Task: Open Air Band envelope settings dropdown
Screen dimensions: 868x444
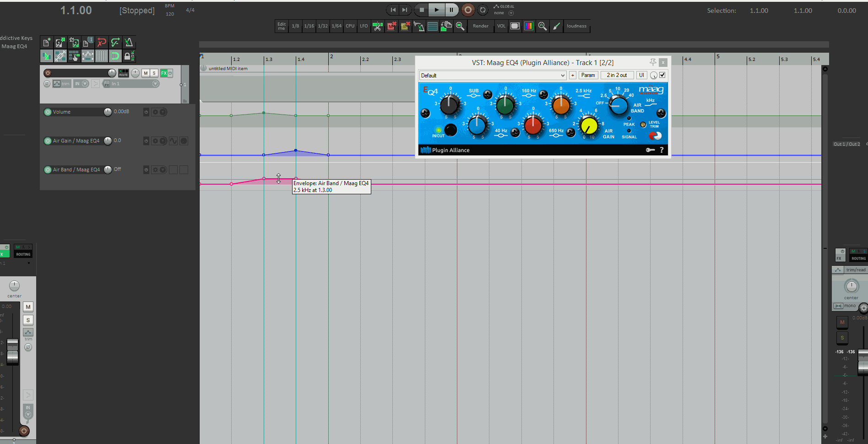Action: (x=163, y=170)
